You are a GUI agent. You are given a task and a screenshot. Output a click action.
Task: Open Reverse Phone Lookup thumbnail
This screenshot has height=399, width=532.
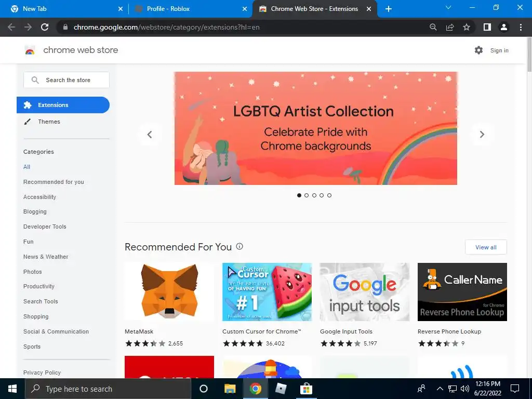462,292
